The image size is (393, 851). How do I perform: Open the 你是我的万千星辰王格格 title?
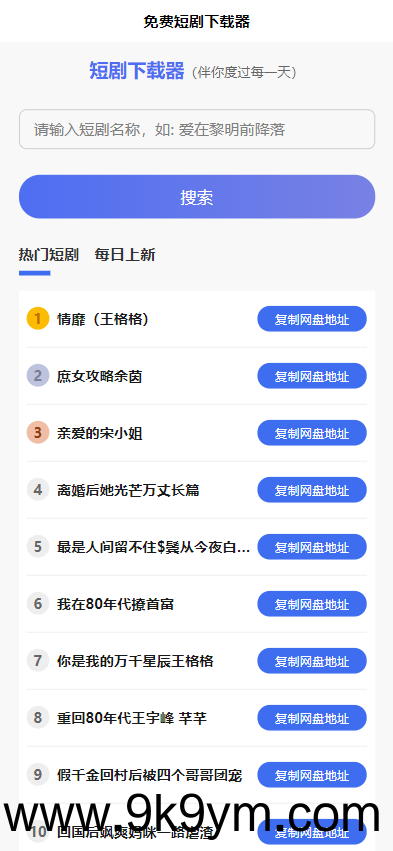pyautogui.click(x=135, y=661)
